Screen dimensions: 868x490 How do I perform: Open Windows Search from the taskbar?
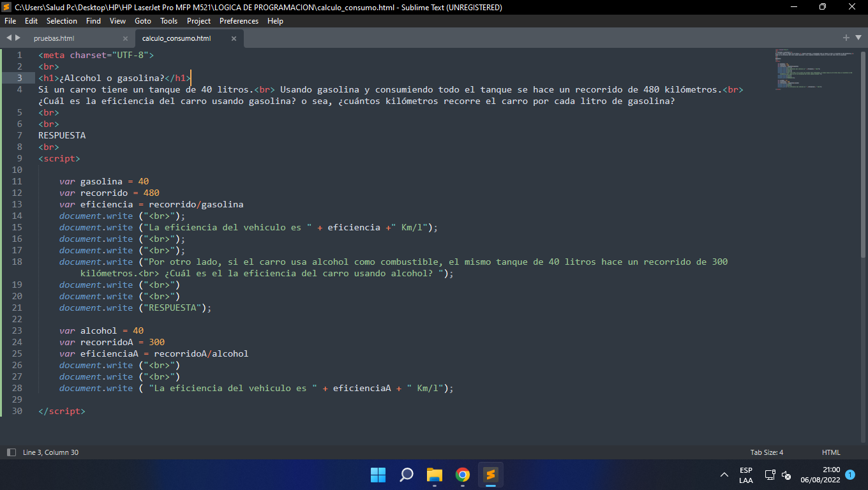pos(407,475)
